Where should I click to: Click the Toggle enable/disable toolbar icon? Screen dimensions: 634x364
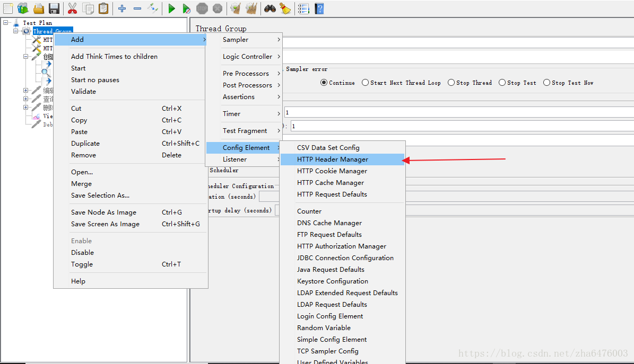click(x=153, y=8)
